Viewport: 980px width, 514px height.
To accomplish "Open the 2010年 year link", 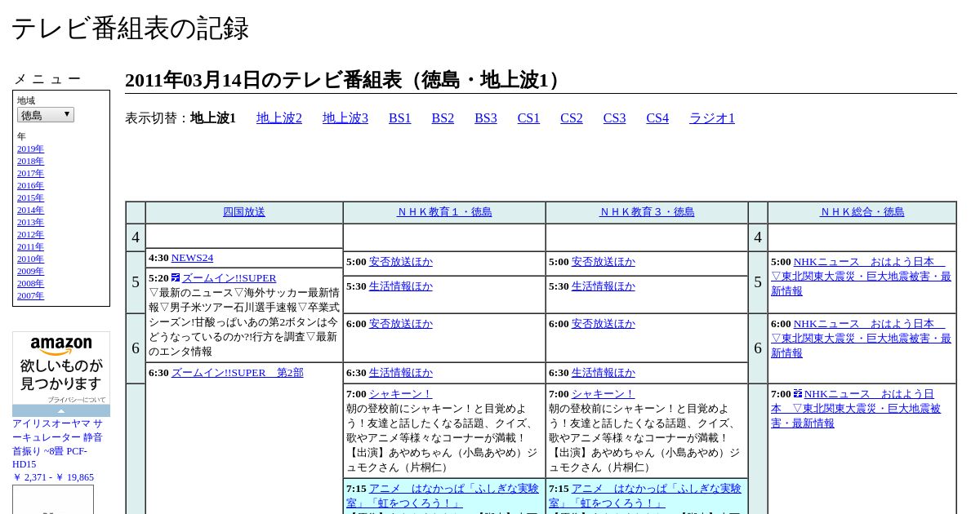I will 30,259.
